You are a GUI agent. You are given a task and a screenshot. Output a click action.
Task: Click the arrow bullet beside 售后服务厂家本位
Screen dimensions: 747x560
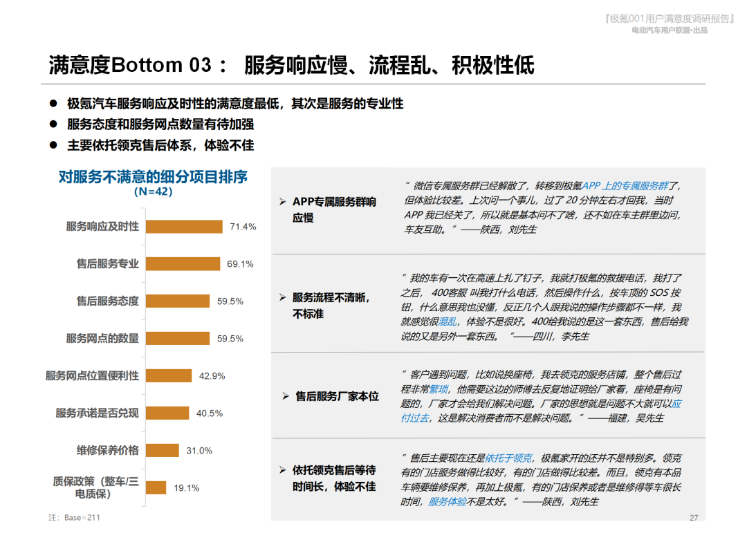point(286,397)
